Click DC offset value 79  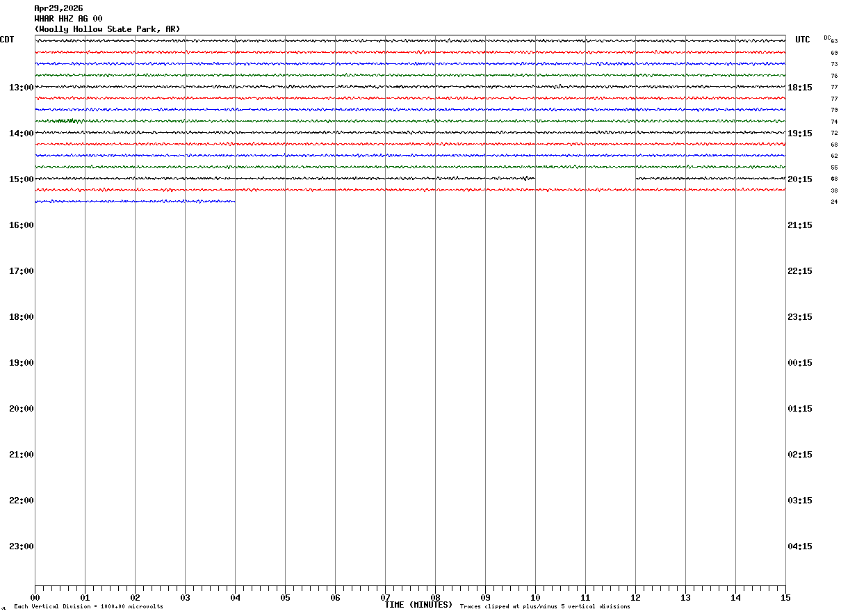(834, 110)
